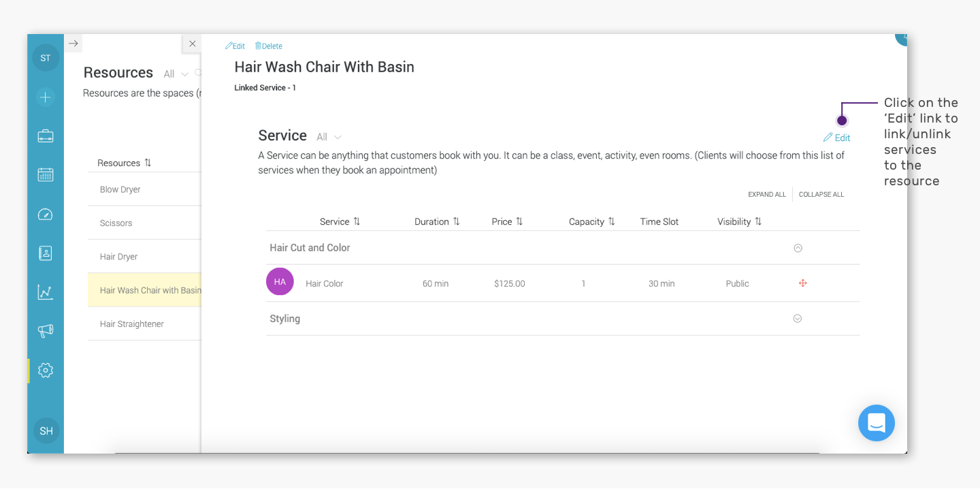980x489 pixels.
Task: Click the right arrow sidebar expand icon
Action: pos(73,44)
